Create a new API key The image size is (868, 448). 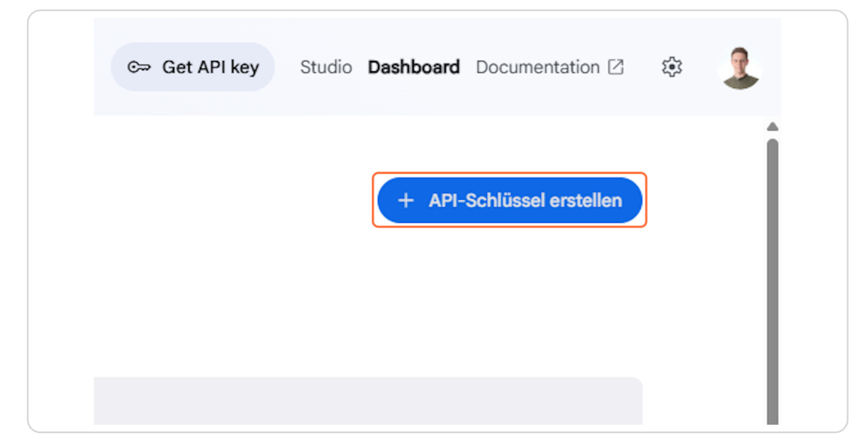tap(510, 201)
